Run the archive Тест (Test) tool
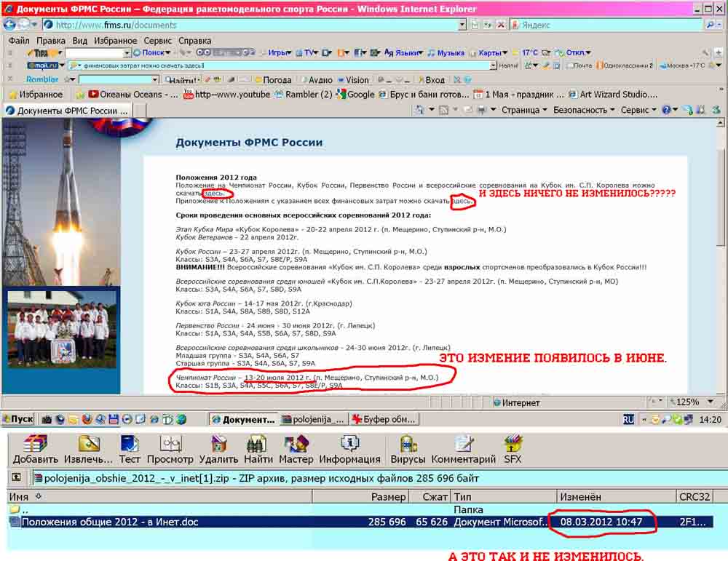Image resolution: width=728 pixels, height=561 pixels. pyautogui.click(x=130, y=444)
